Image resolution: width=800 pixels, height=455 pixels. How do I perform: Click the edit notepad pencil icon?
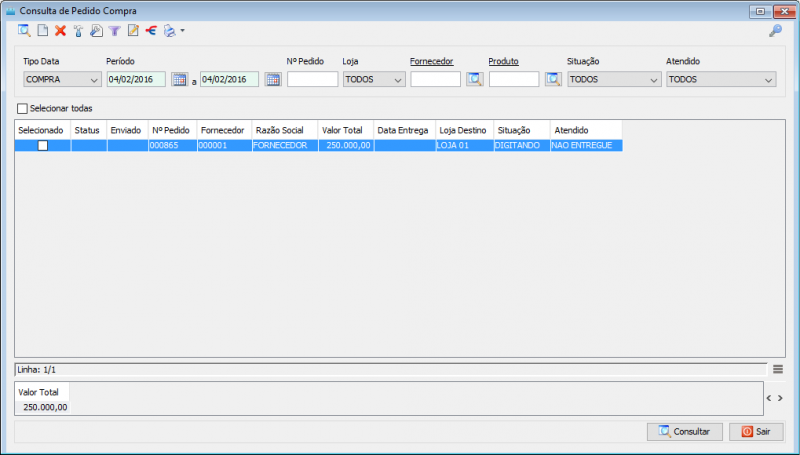coord(133,31)
